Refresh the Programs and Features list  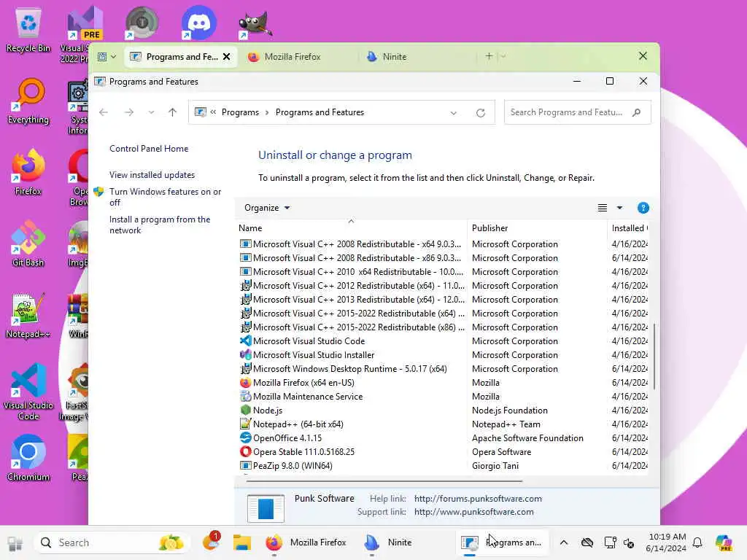[x=481, y=113]
